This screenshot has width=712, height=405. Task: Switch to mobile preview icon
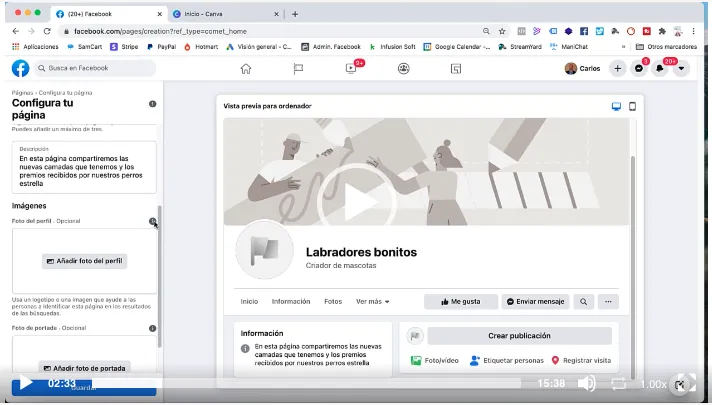click(632, 106)
